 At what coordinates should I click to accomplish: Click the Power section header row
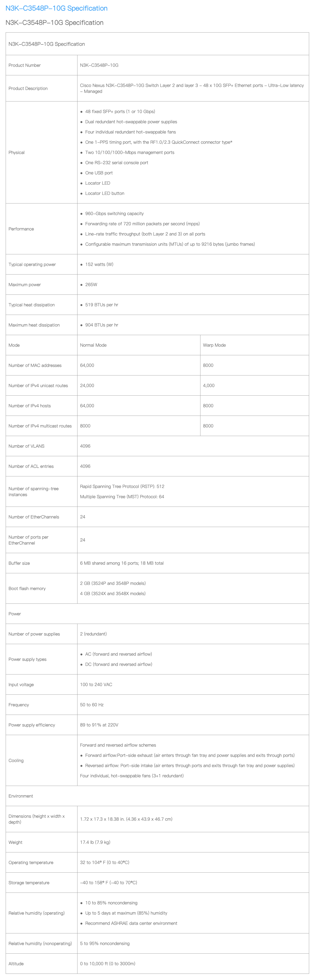[x=15, y=614]
